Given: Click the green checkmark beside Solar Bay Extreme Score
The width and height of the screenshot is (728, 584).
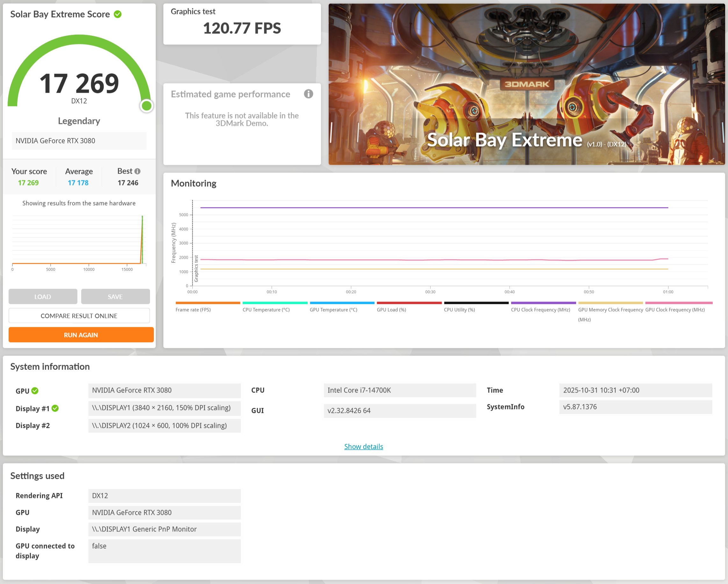Looking at the screenshot, I should tap(118, 14).
